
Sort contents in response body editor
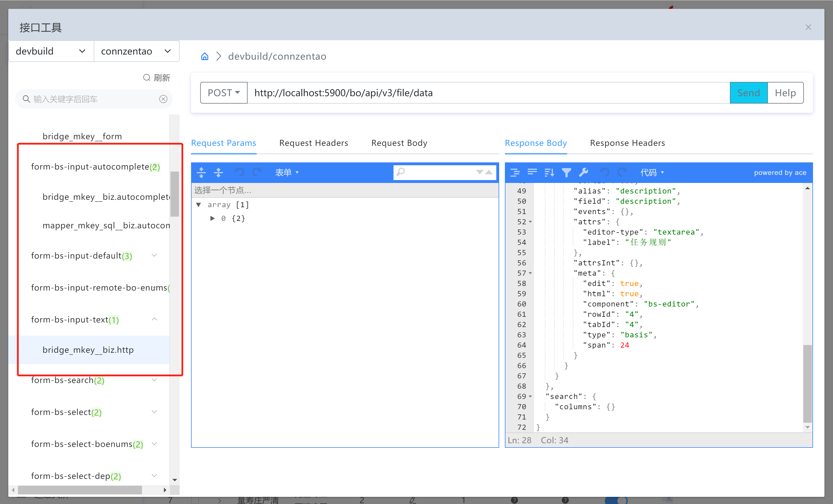(x=549, y=173)
